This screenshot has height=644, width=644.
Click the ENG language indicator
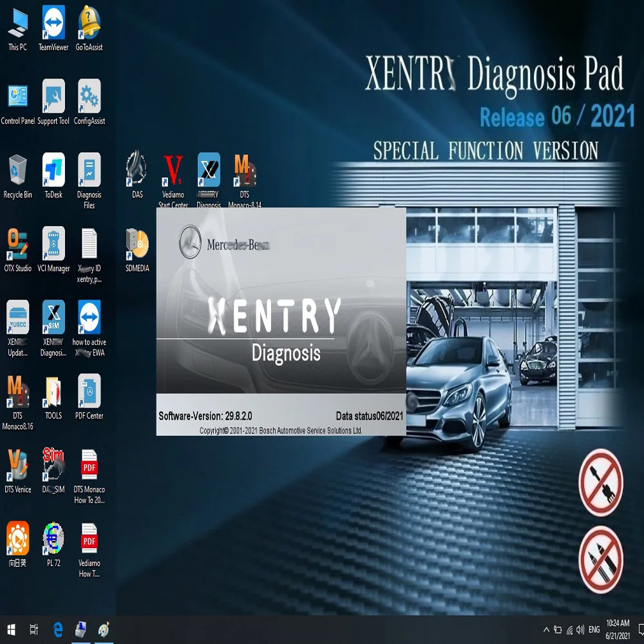(x=594, y=630)
